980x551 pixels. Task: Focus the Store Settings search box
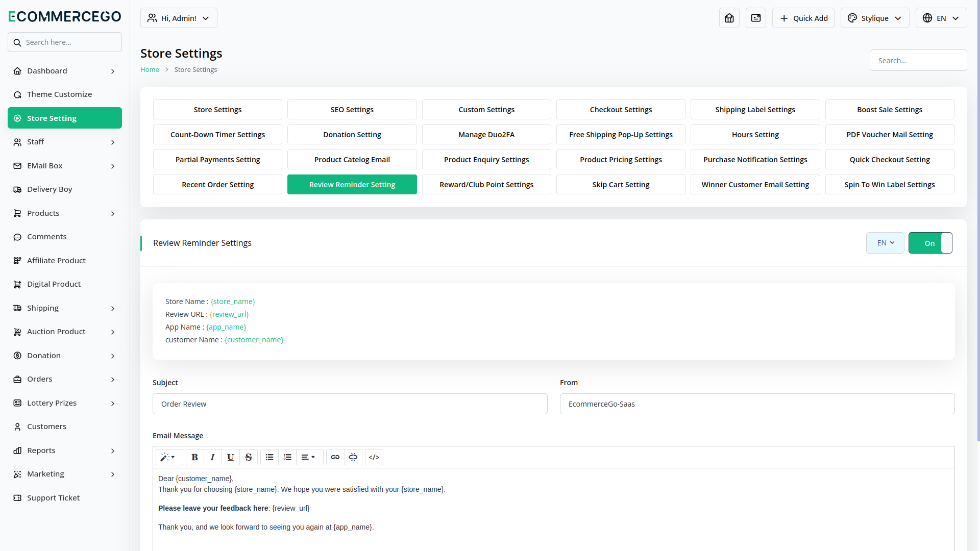click(918, 60)
